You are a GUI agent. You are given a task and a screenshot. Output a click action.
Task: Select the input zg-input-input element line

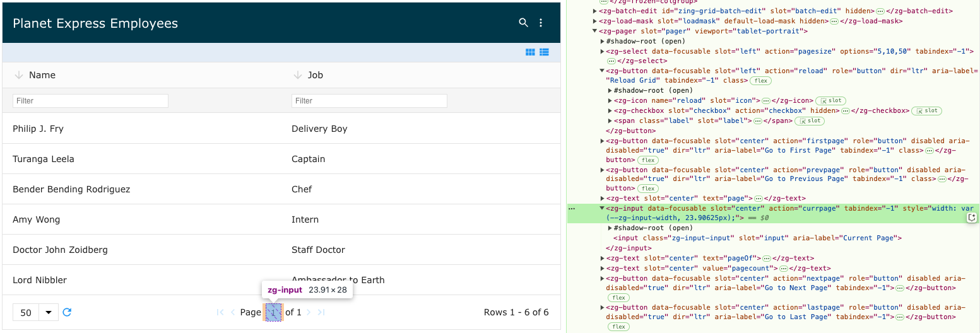(757, 238)
